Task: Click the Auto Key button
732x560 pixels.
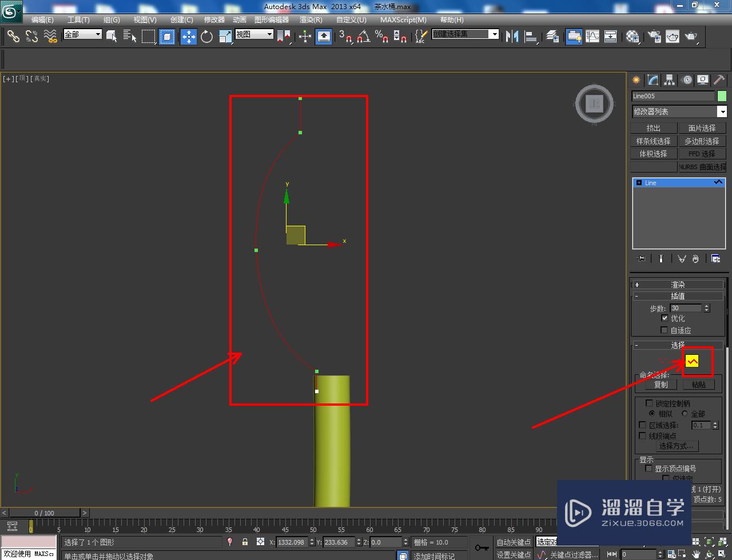Action: tap(514, 542)
